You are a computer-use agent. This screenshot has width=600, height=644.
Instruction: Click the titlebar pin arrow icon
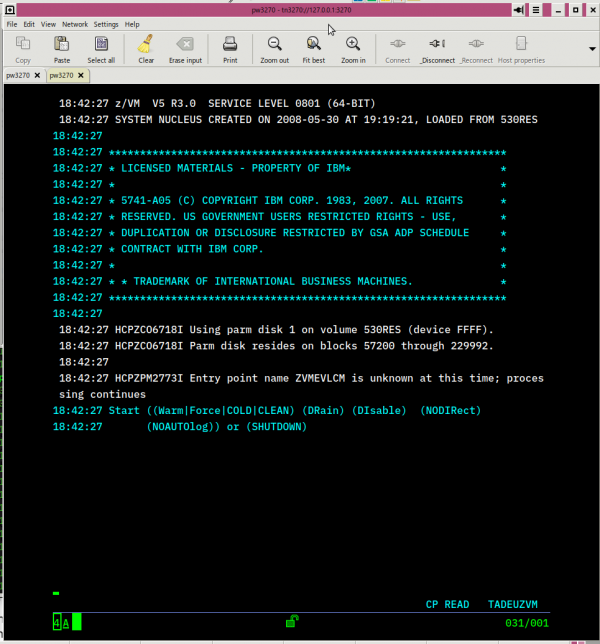tap(519, 10)
